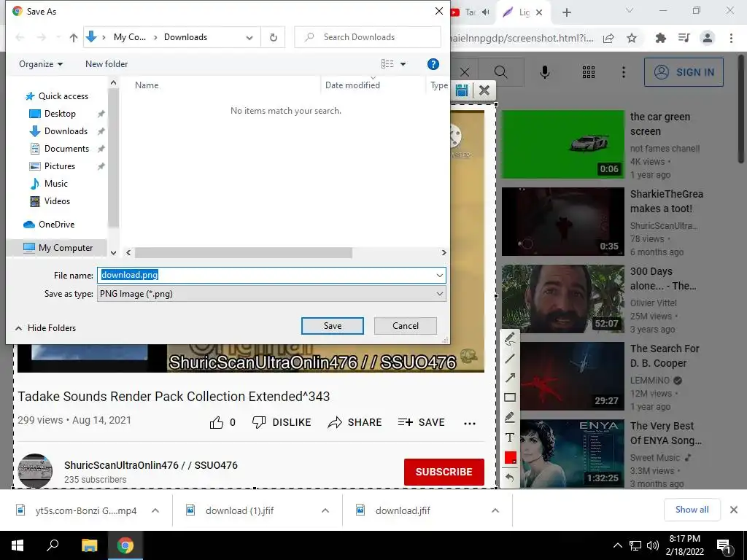Bookmark page with Chrome star icon
Screen dimensions: 747x560
click(632, 38)
